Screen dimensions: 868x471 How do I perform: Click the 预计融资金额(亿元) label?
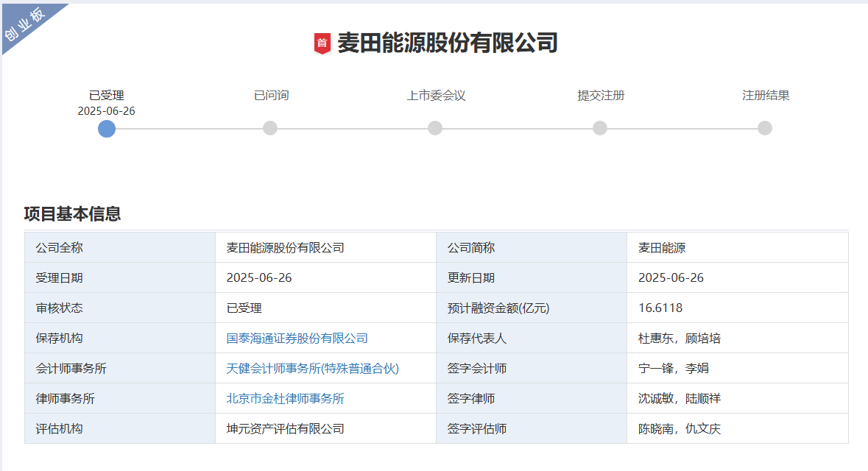(x=498, y=308)
